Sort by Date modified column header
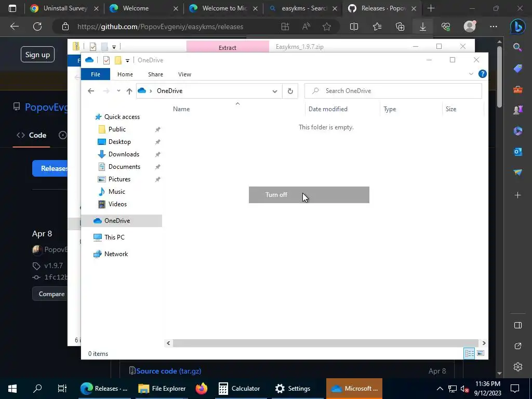Image resolution: width=532 pixels, height=399 pixels. [328, 109]
